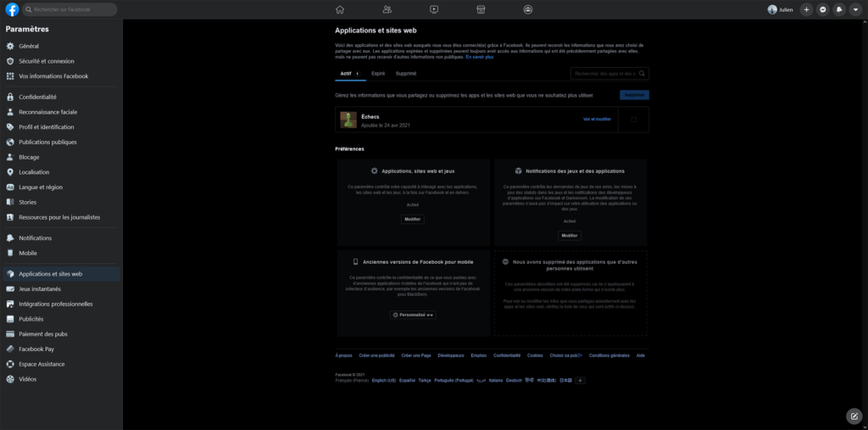Switch to the Supprimé tab
868x430 pixels.
[x=406, y=74]
